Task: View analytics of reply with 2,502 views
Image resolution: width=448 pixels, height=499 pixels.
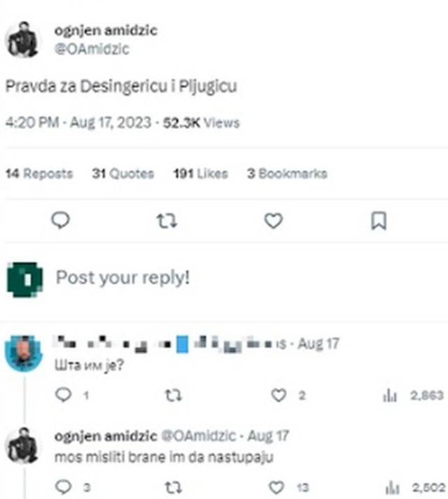Action: point(390,487)
